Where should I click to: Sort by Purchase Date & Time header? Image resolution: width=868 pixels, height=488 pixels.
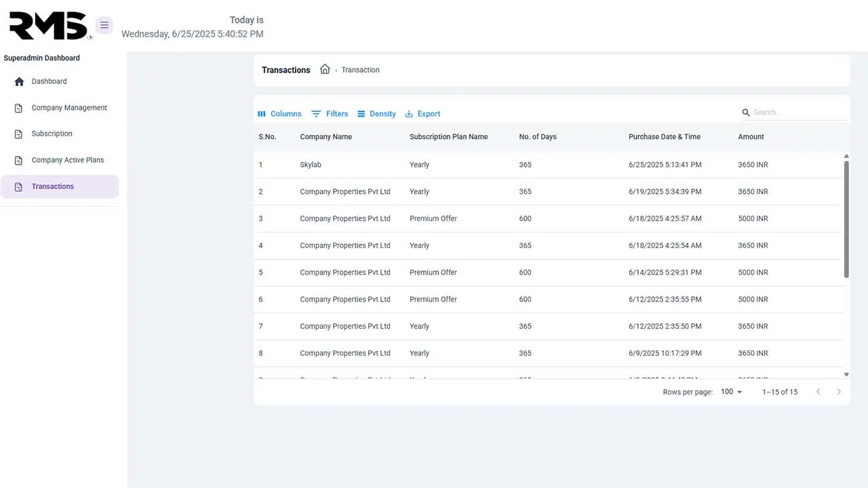coord(665,137)
